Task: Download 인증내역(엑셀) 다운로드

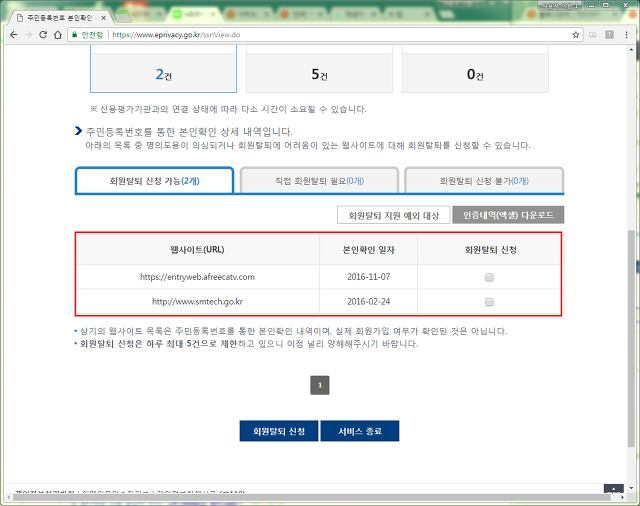Action: coord(508,215)
